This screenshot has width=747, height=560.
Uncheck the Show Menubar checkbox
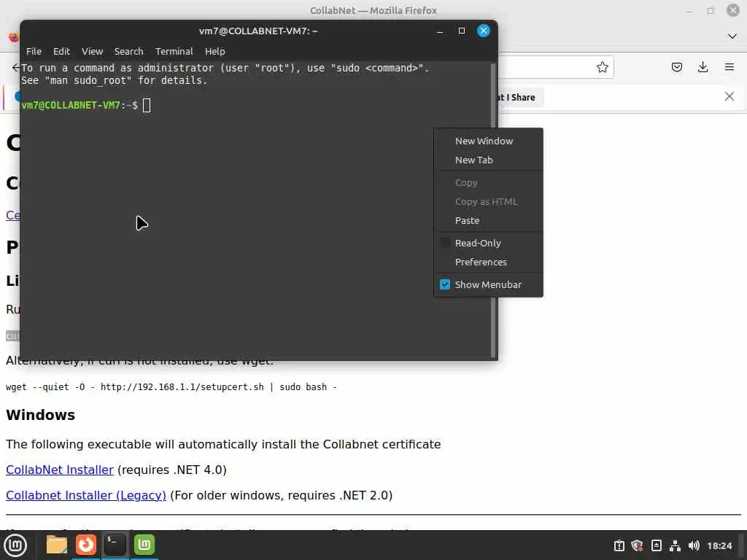(x=445, y=284)
